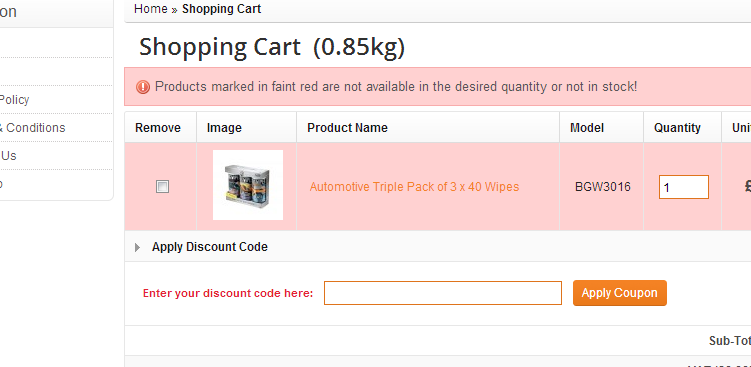This screenshot has width=751, height=367.
Task: Select the Remove column header
Action: (158, 128)
